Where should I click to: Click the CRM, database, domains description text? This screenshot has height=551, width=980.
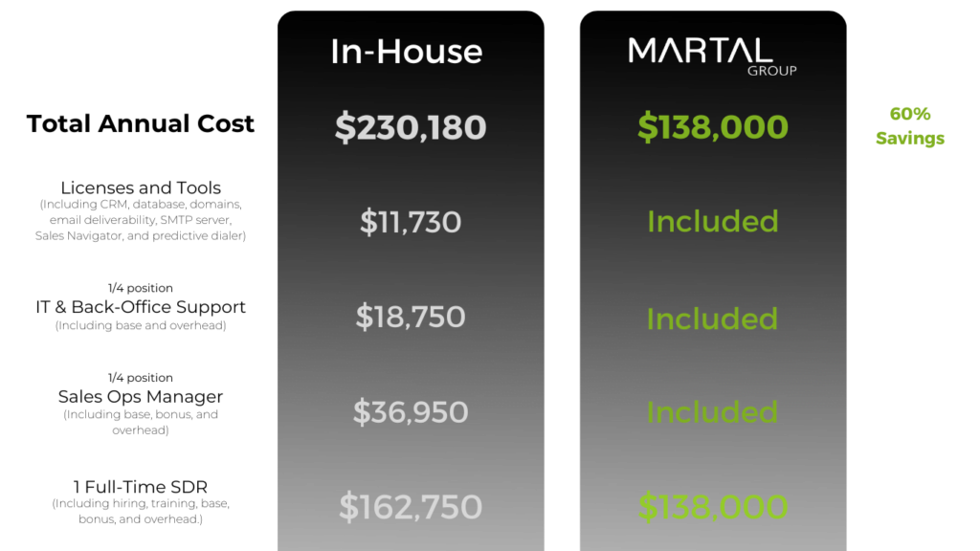(x=141, y=220)
